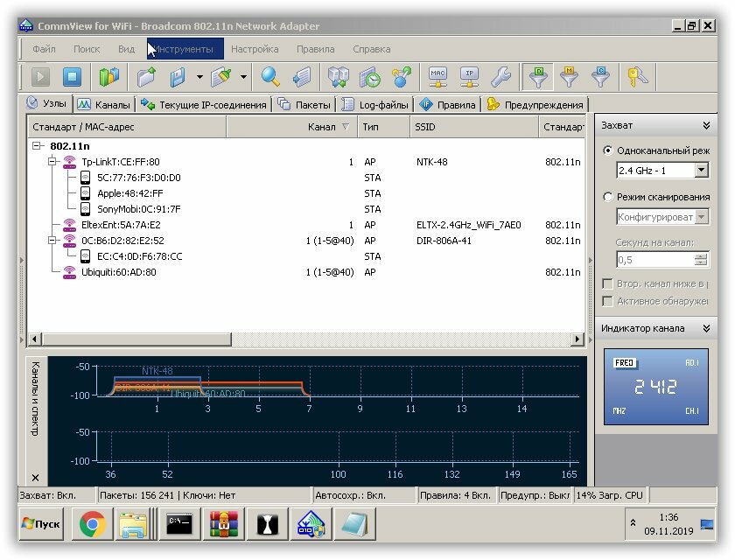
Task: Switch to the Пакеты tab
Action: pyautogui.click(x=304, y=105)
